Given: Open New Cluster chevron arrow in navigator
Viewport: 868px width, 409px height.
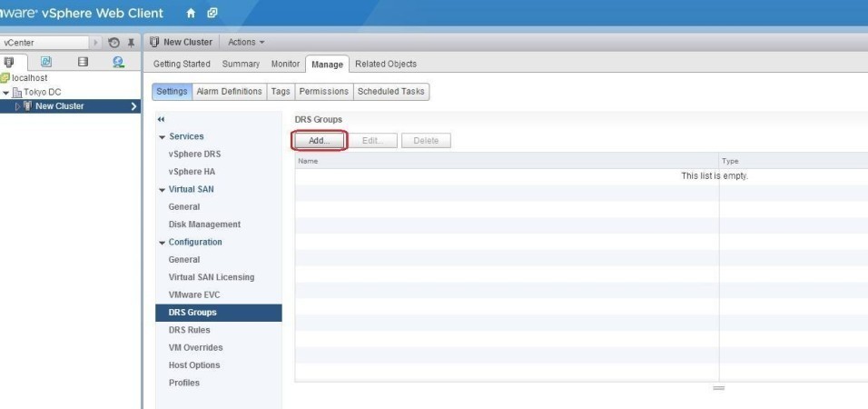Looking at the screenshot, I should click(x=134, y=106).
